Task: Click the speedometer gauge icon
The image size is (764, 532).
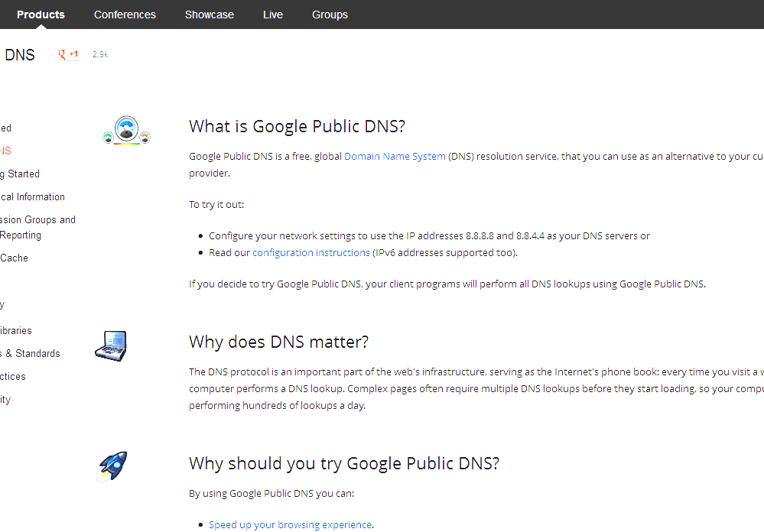Action: [127, 130]
